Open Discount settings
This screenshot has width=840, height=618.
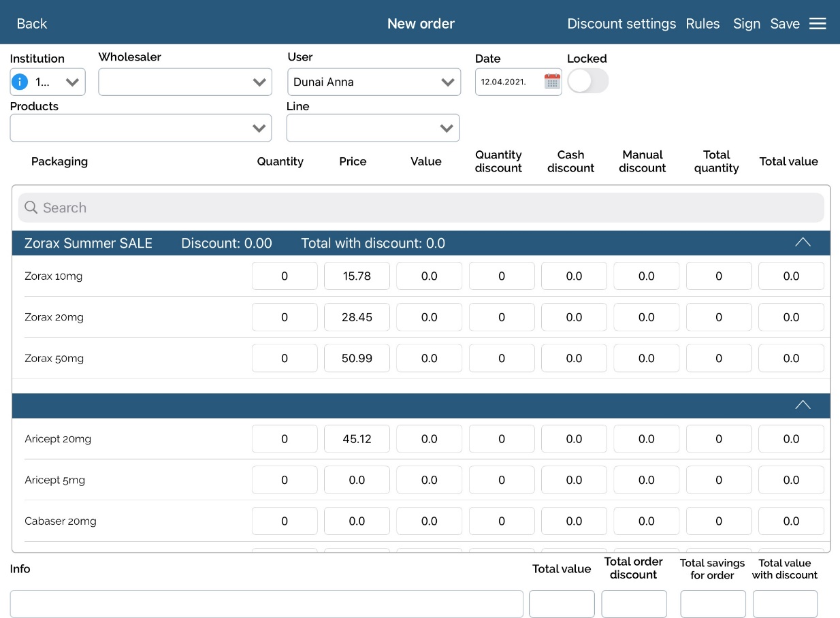click(x=621, y=24)
